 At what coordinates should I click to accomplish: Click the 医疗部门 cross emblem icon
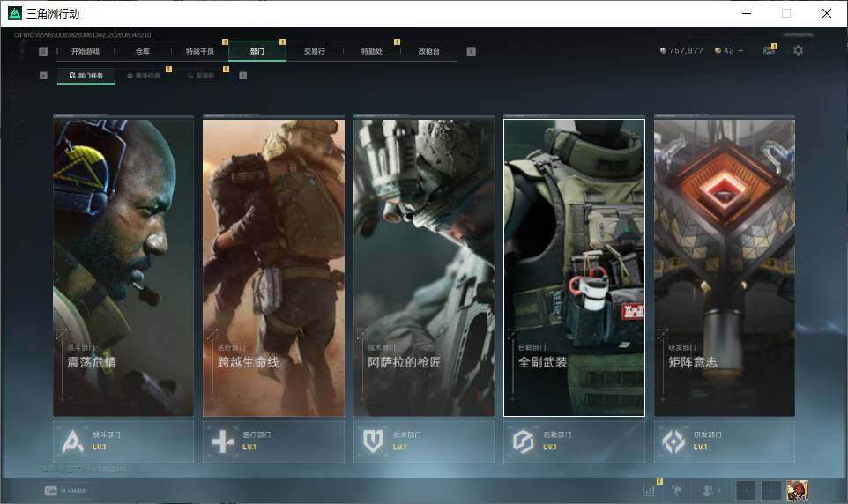click(223, 441)
